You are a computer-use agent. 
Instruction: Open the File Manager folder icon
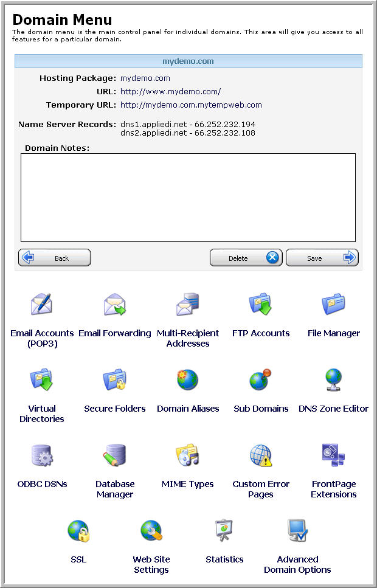pyautogui.click(x=333, y=304)
